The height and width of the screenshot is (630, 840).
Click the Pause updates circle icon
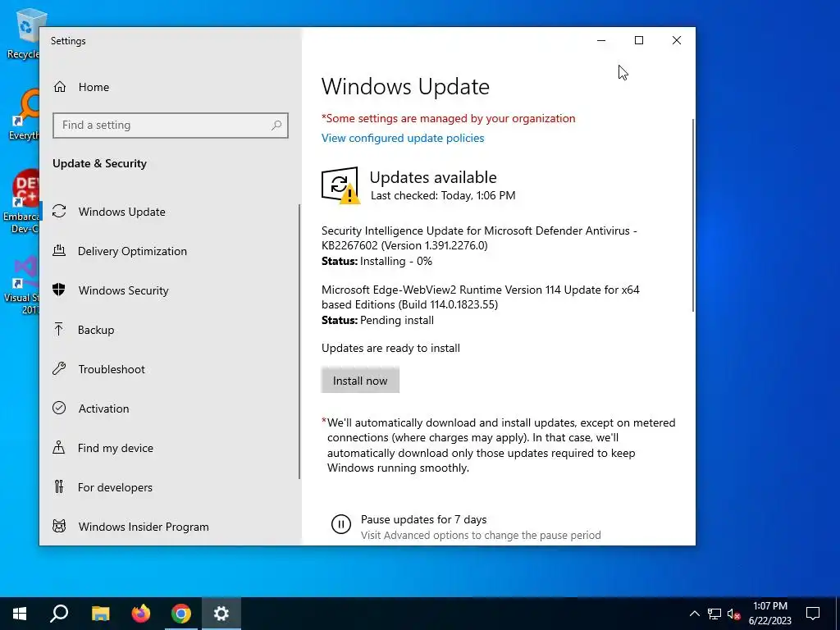click(x=340, y=524)
